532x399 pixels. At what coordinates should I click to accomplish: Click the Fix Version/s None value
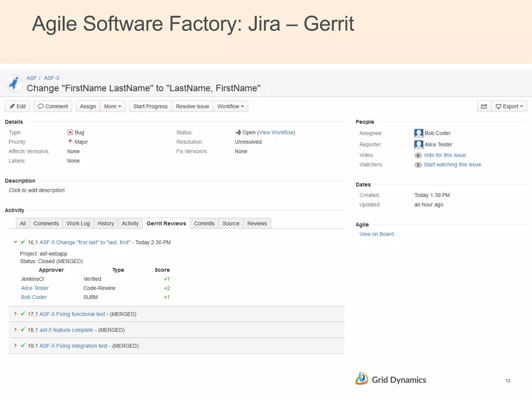tap(241, 151)
